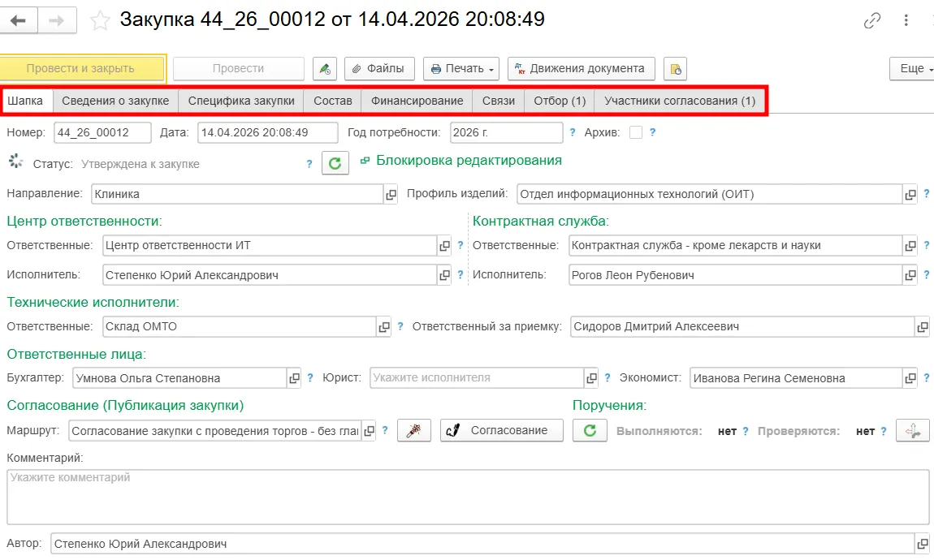Show help for Год потребности question mark

pos(573,133)
